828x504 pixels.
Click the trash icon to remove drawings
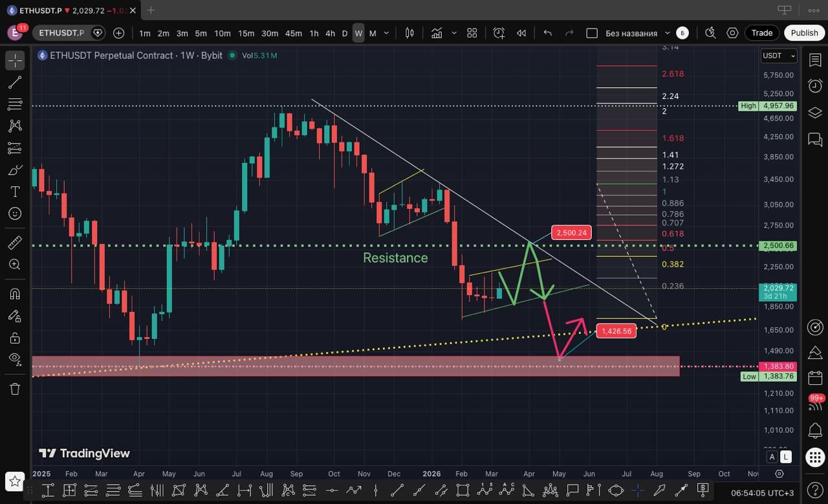point(14,389)
